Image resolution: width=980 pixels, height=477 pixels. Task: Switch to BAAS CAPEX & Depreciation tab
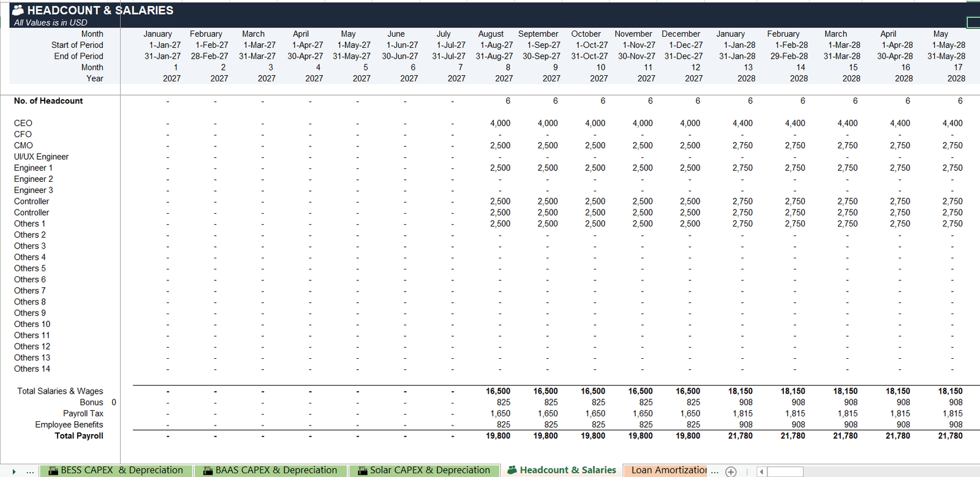point(270,470)
